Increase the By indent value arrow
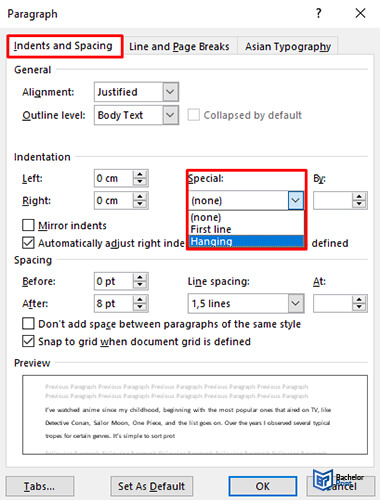The image size is (380, 500). (359, 197)
